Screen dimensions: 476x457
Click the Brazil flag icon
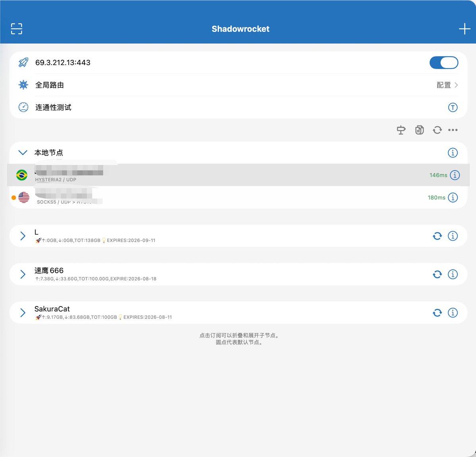[22, 175]
